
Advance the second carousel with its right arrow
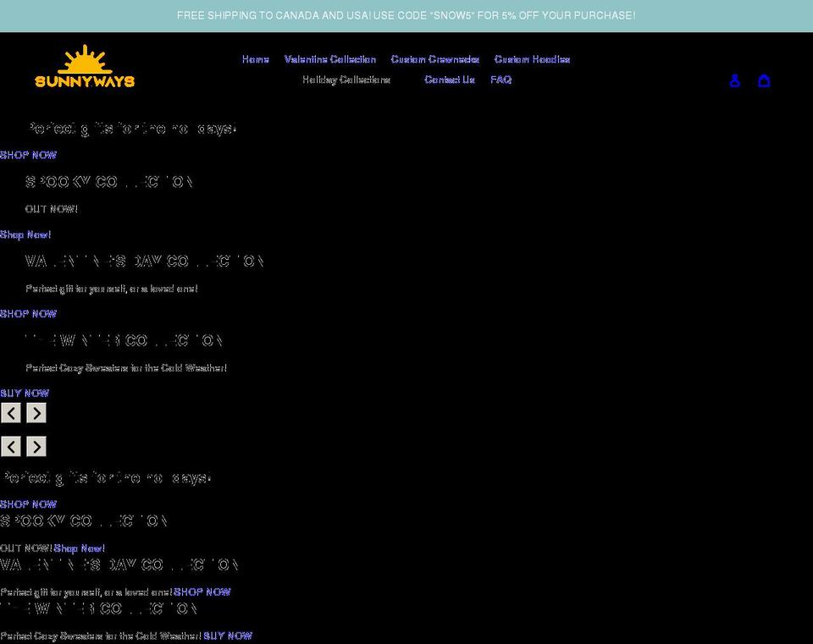coord(36,446)
